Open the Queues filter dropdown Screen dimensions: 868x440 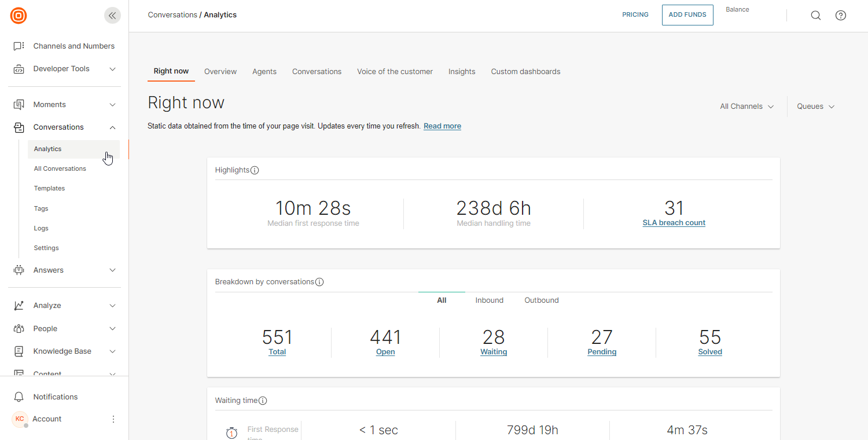815,107
